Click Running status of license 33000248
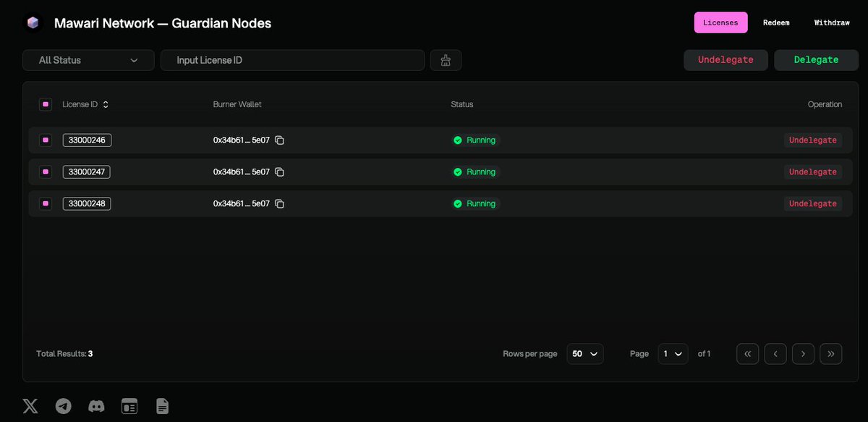 pos(475,204)
